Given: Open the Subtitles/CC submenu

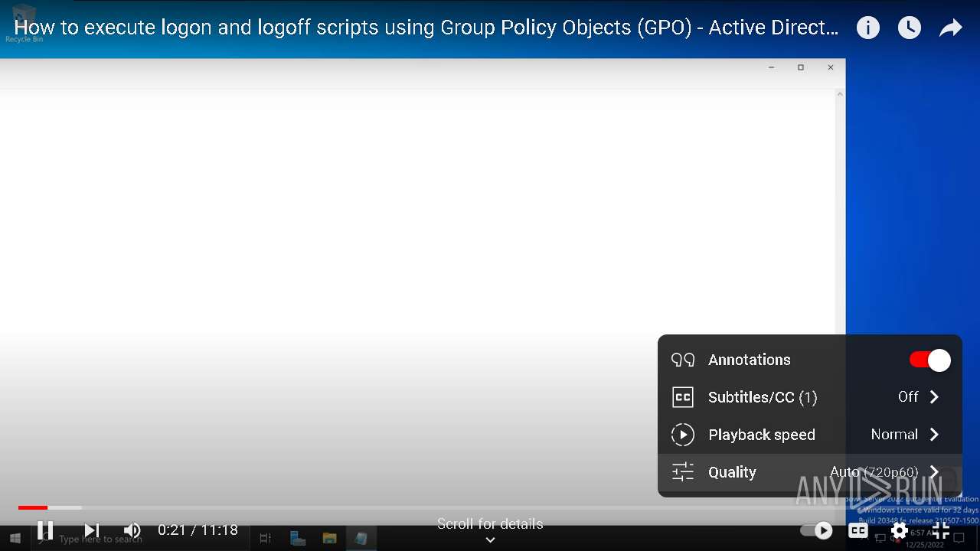Looking at the screenshot, I should (x=810, y=397).
